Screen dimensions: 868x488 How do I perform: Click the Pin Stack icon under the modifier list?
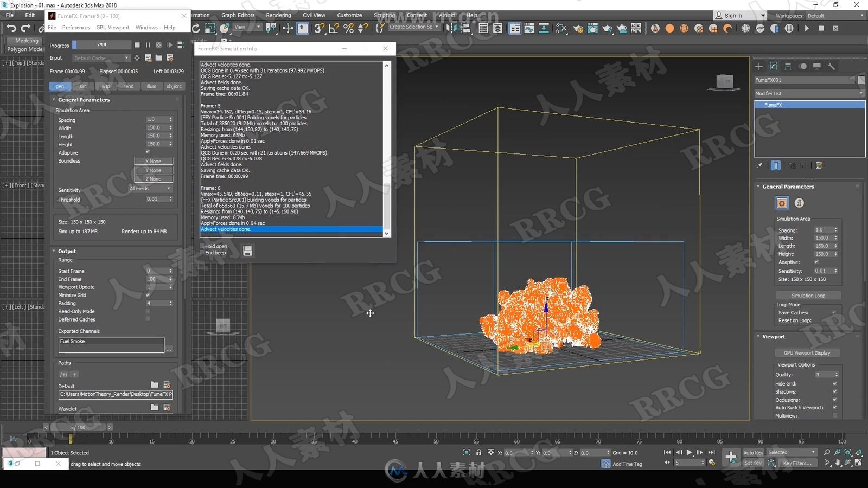[x=759, y=165]
